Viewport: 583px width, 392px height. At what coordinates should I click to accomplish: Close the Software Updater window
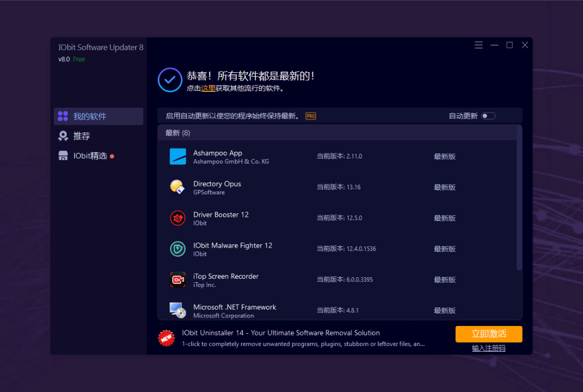point(525,45)
